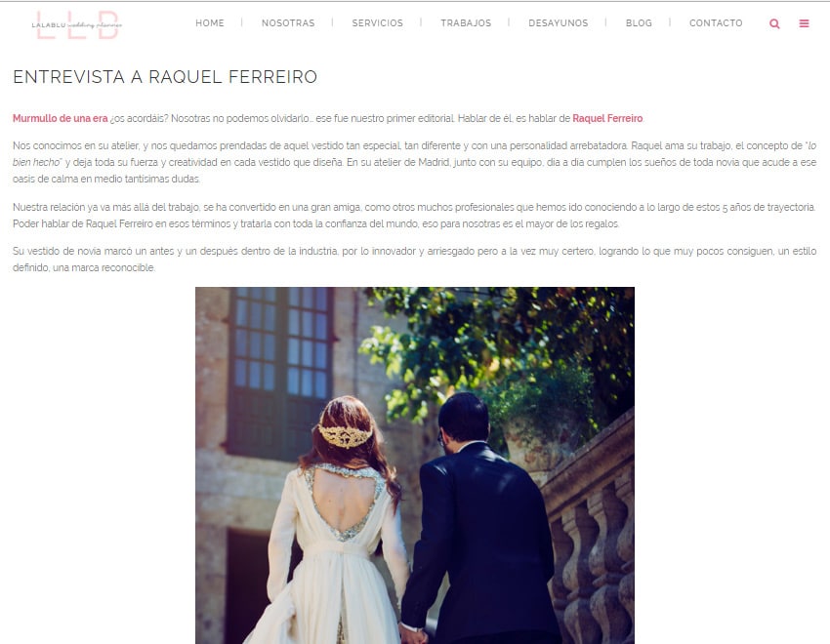The width and height of the screenshot is (830, 644).
Task: Select SERVICIOS in the navigation bar
Action: coord(378,22)
